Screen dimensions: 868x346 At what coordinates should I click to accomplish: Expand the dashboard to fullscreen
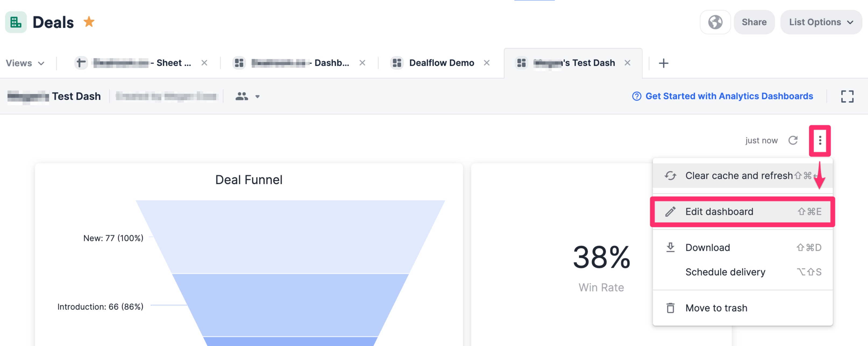[848, 96]
